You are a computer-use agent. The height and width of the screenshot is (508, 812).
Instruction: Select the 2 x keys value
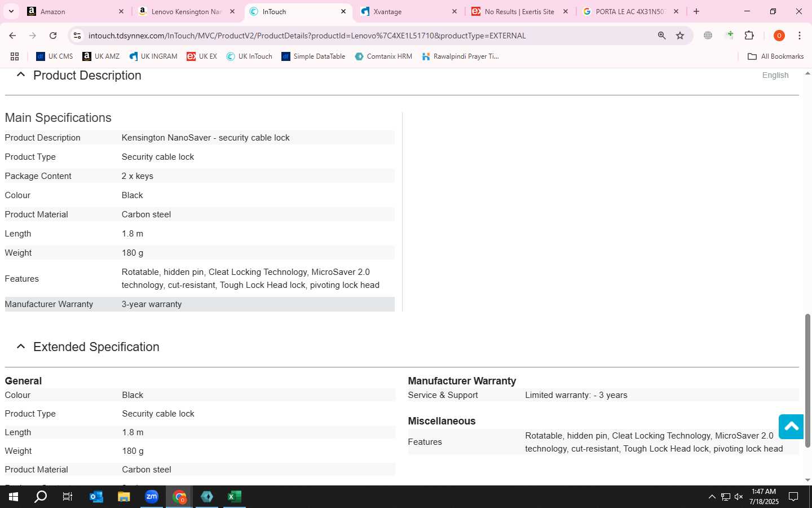coord(138,176)
